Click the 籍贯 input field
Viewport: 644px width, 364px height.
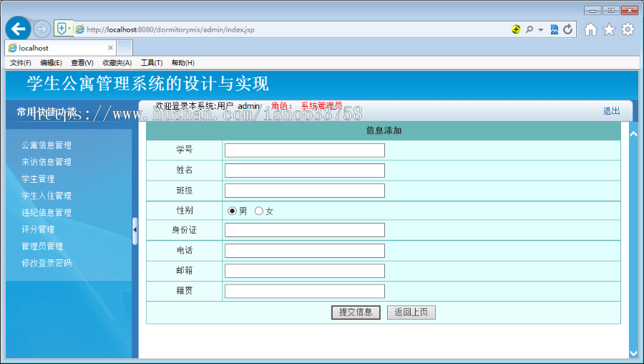click(305, 291)
